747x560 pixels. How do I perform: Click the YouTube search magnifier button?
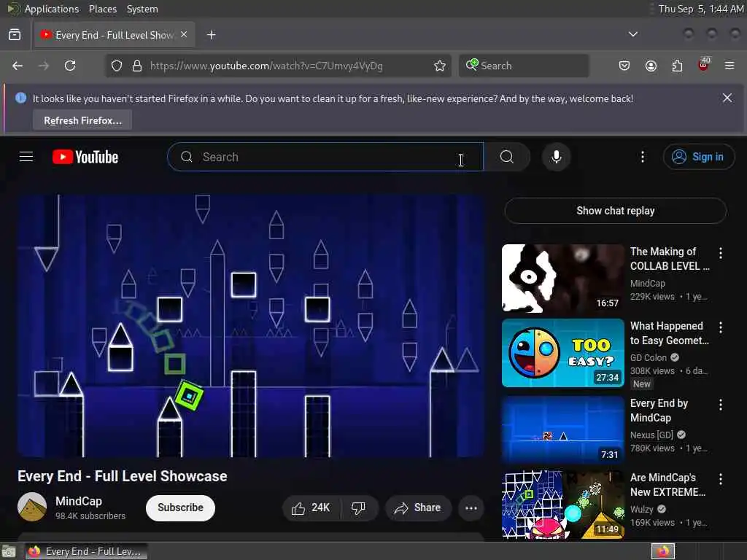click(x=507, y=157)
